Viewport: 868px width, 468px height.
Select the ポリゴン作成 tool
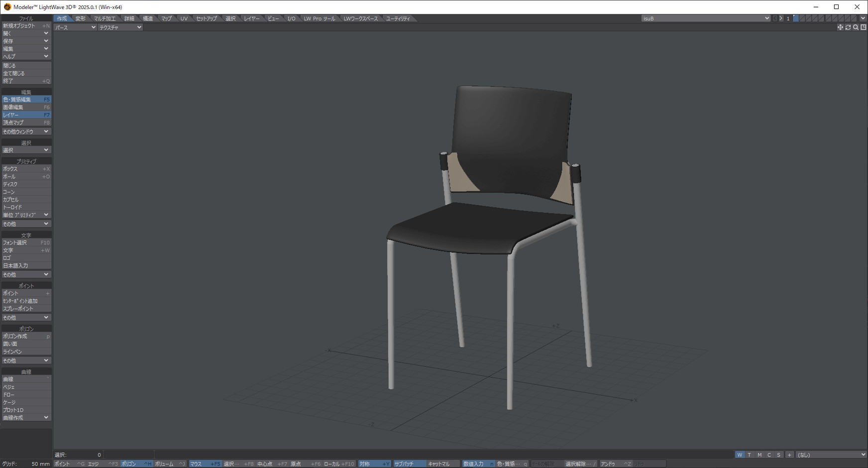pos(26,337)
